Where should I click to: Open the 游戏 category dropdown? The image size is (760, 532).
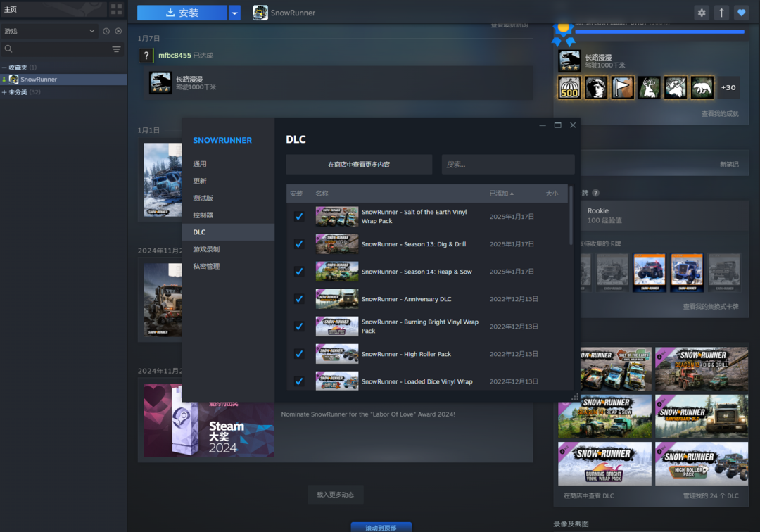(49, 31)
